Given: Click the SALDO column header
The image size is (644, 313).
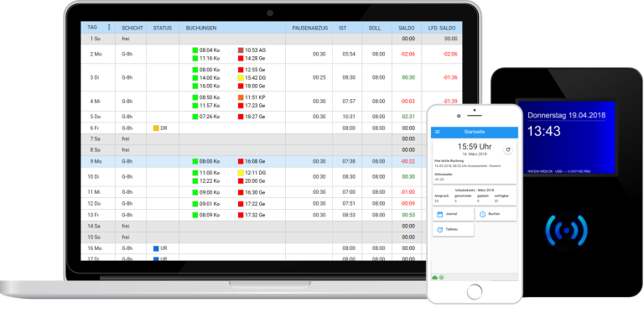Looking at the screenshot, I should pyautogui.click(x=407, y=28).
